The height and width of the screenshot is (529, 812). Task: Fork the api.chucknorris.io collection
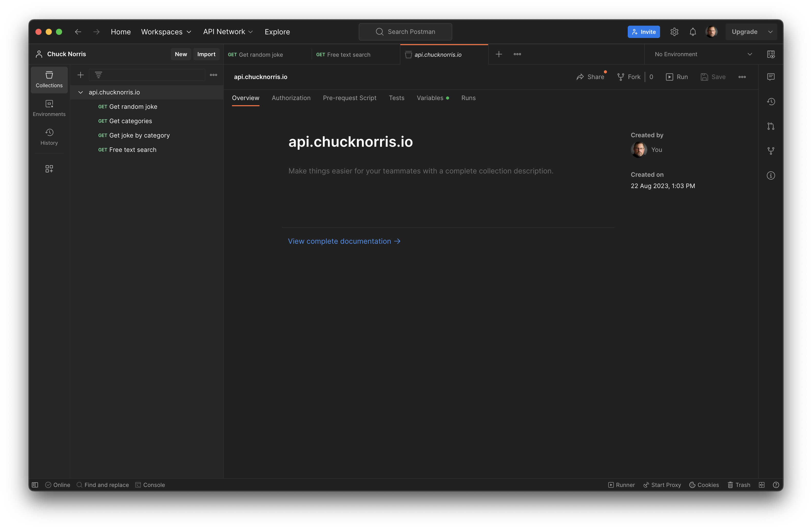point(629,77)
